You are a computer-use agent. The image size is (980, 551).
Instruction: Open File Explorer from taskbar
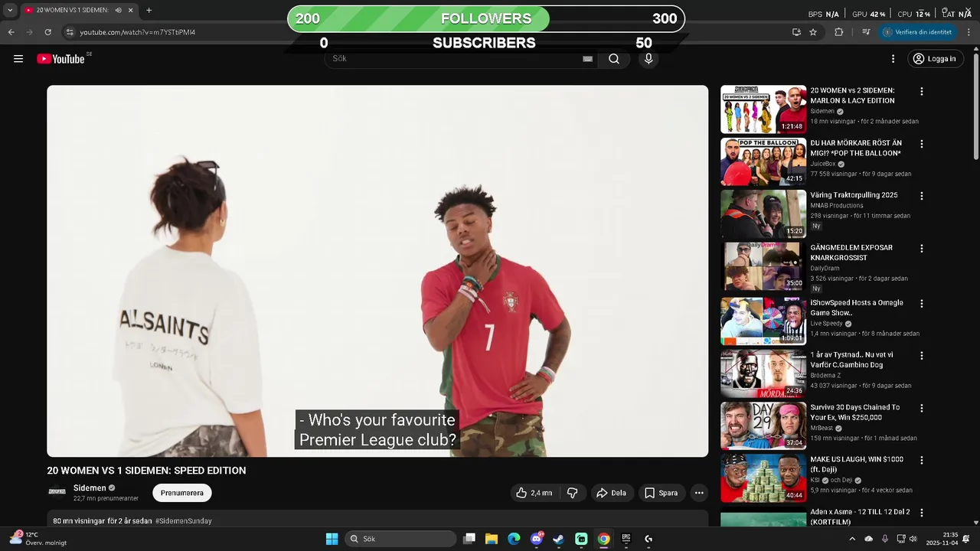coord(492,539)
